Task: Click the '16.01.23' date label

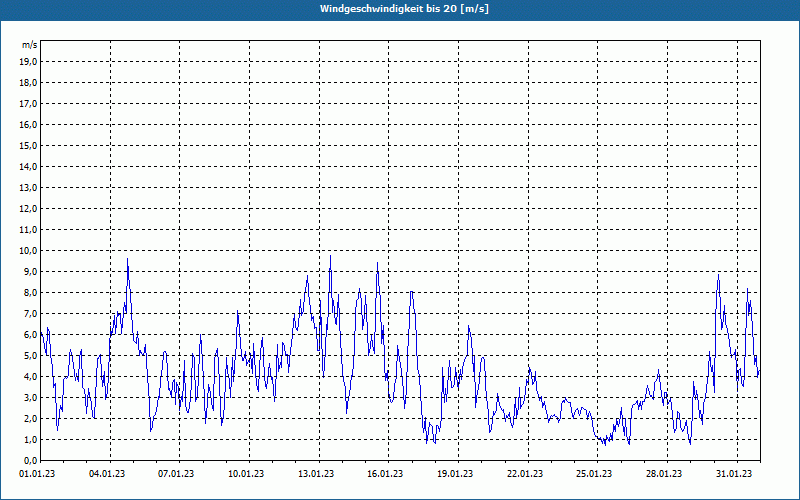Action: (x=385, y=474)
